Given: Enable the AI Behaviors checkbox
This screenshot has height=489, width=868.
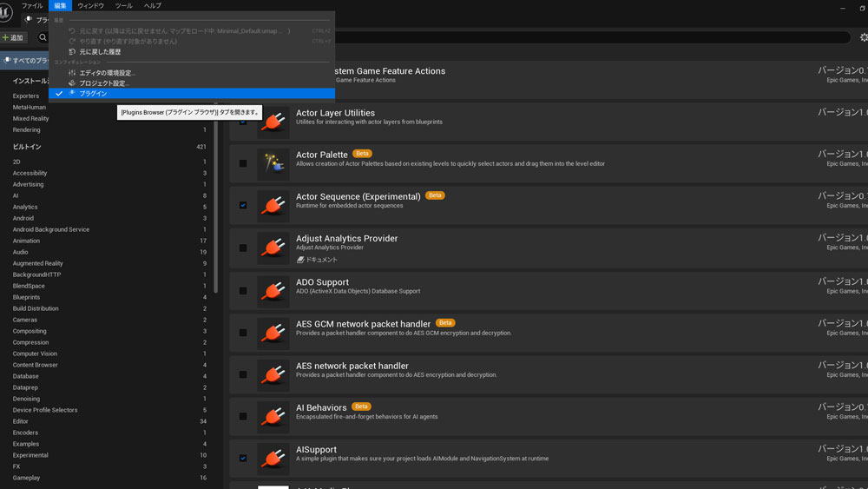Looking at the screenshot, I should 243,416.
